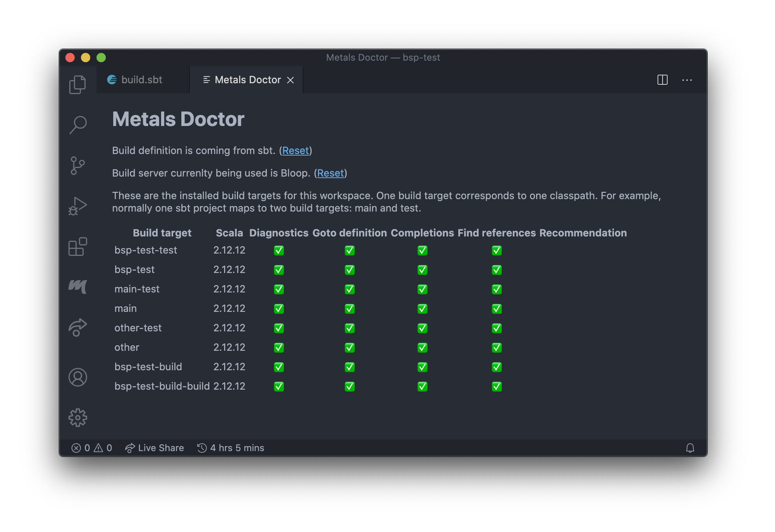
Task: Open the Source Control view
Action: tap(78, 165)
